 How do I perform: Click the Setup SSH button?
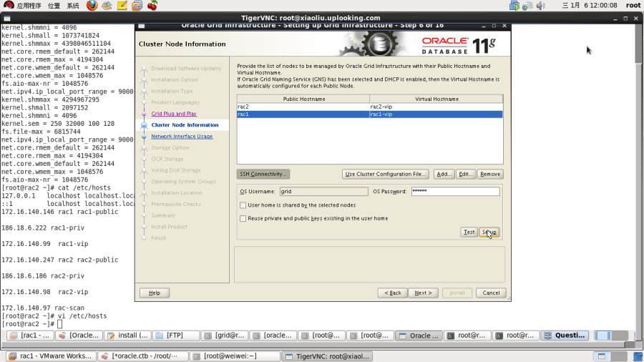click(x=489, y=233)
